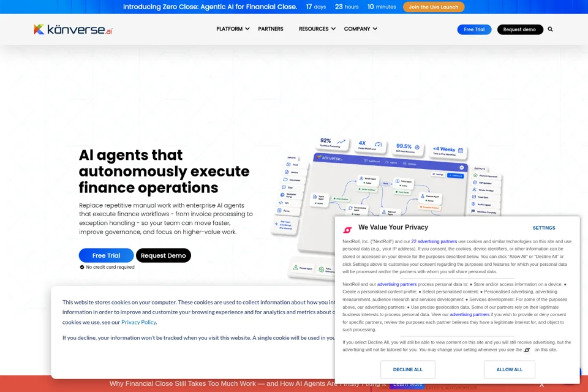Click the NextRoll logo in privacy dialog
588x392 pixels.
(x=348, y=230)
